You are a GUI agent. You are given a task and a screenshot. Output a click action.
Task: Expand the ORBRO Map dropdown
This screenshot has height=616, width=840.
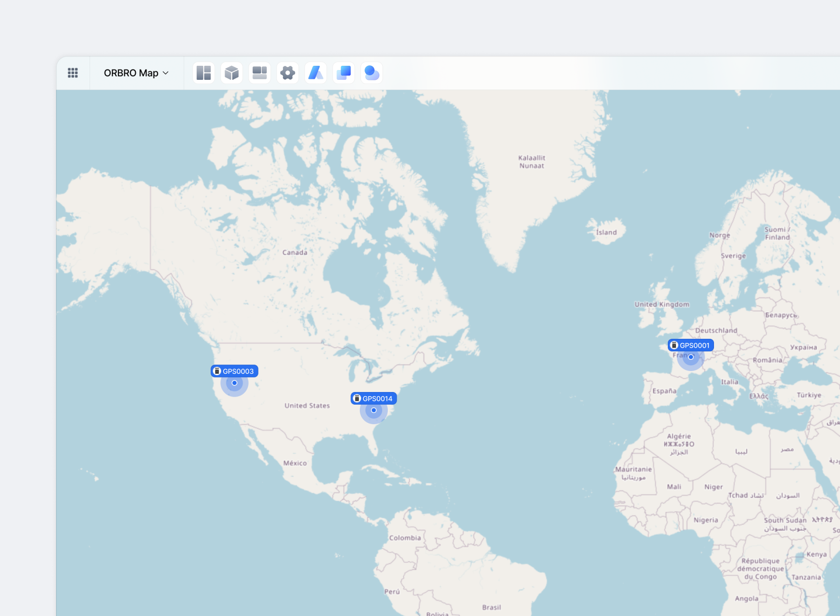(x=136, y=73)
